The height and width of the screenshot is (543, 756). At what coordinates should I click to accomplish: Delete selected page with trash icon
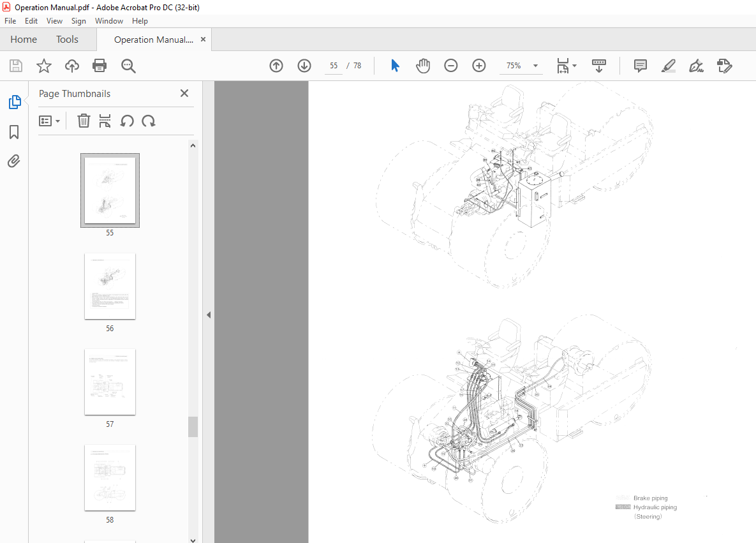coord(84,121)
